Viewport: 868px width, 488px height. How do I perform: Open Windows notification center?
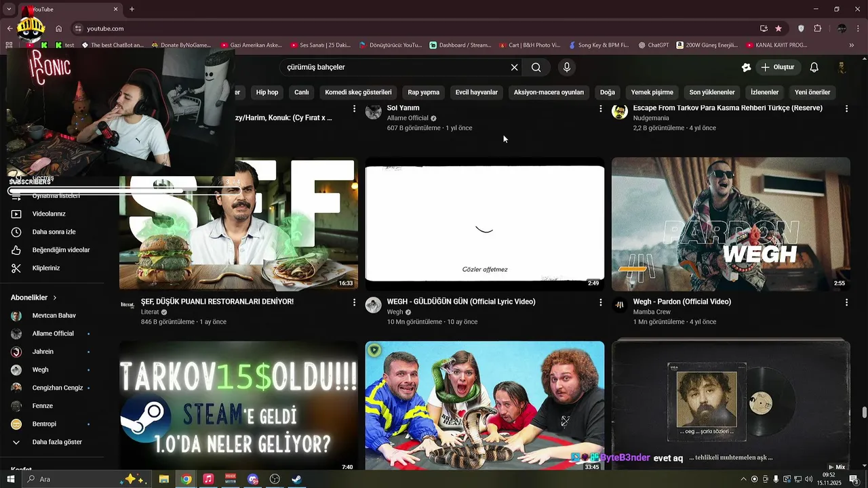[x=854, y=479]
